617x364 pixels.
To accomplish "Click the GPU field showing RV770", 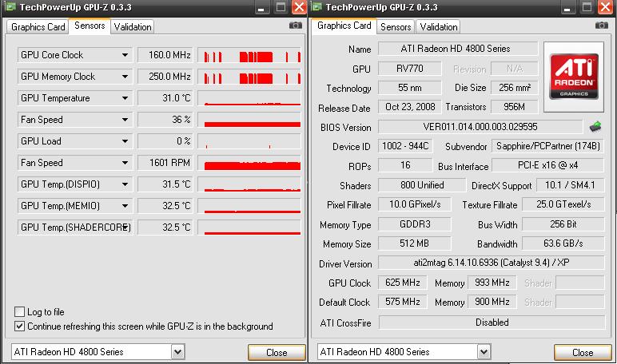I will pyautogui.click(x=410, y=69).
